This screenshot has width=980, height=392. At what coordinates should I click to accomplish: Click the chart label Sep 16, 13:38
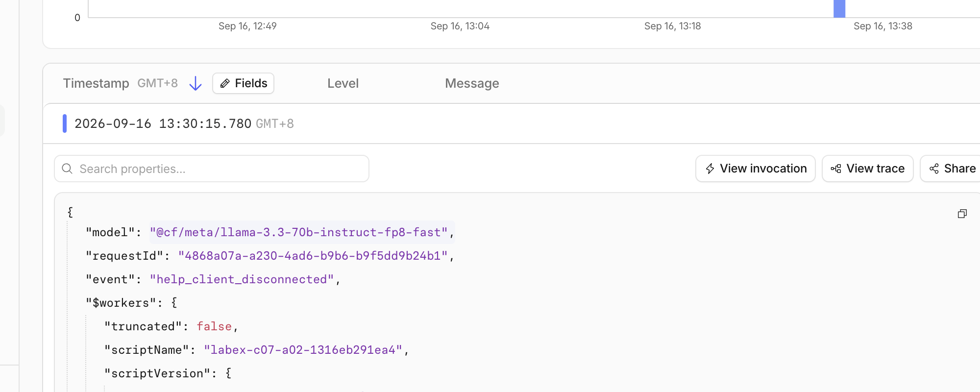(x=883, y=26)
